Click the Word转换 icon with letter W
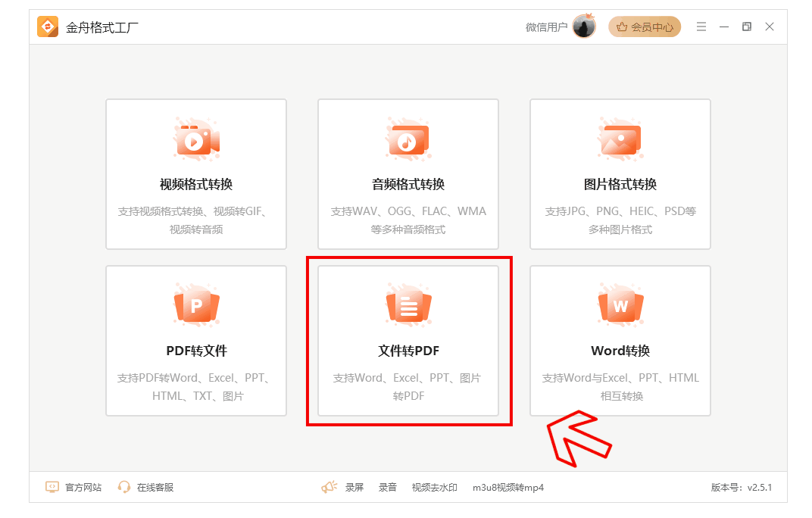This screenshot has width=812, height=518. tap(620, 306)
